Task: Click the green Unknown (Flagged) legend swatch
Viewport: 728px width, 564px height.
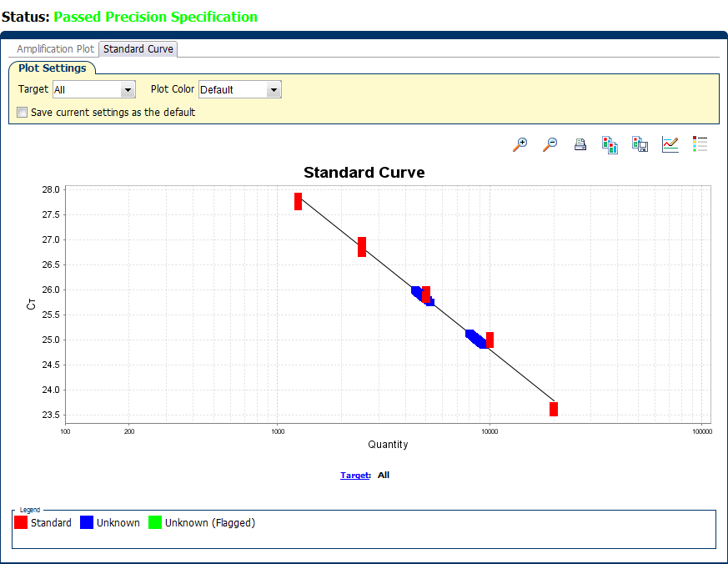Action: (x=155, y=523)
